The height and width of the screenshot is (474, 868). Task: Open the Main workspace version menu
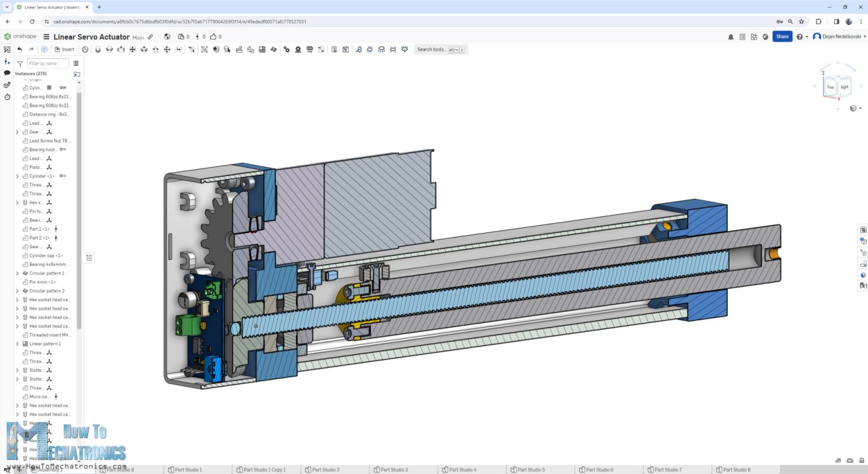click(138, 37)
